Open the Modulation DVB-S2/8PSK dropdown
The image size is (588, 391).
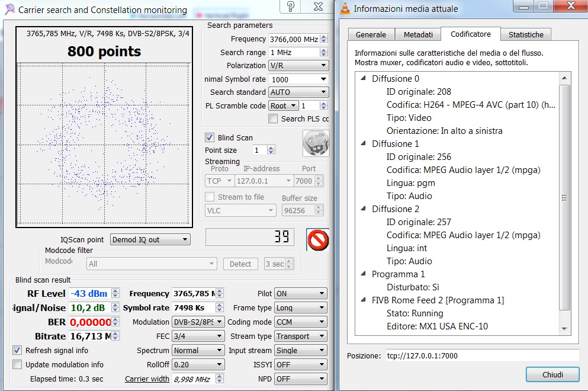[198, 322]
